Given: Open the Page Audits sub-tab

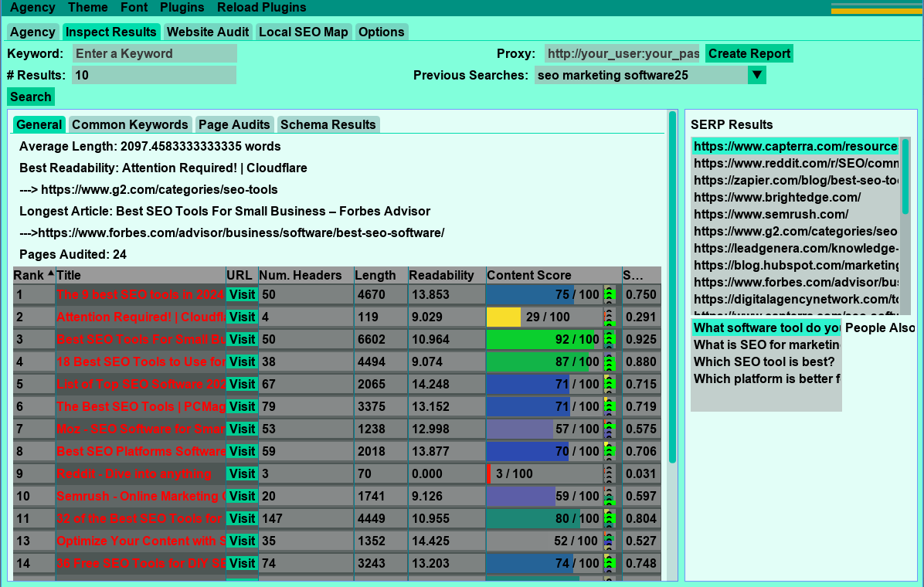Looking at the screenshot, I should [234, 124].
